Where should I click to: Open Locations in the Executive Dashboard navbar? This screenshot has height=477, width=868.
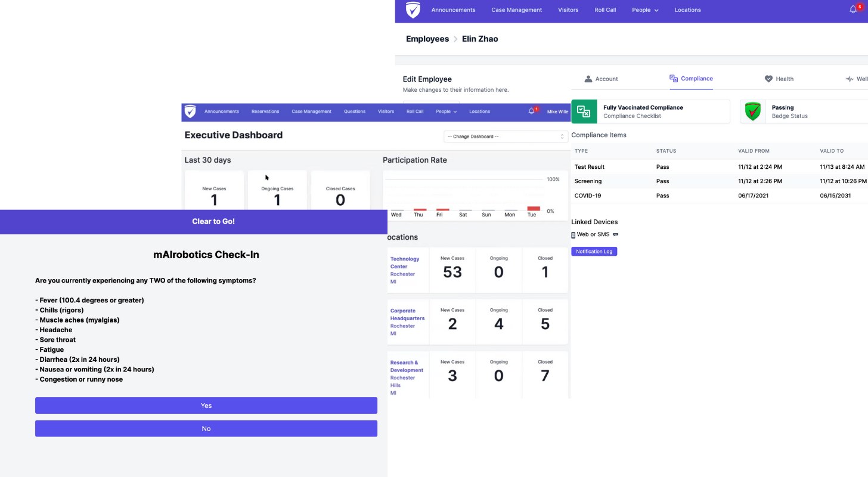click(x=479, y=111)
